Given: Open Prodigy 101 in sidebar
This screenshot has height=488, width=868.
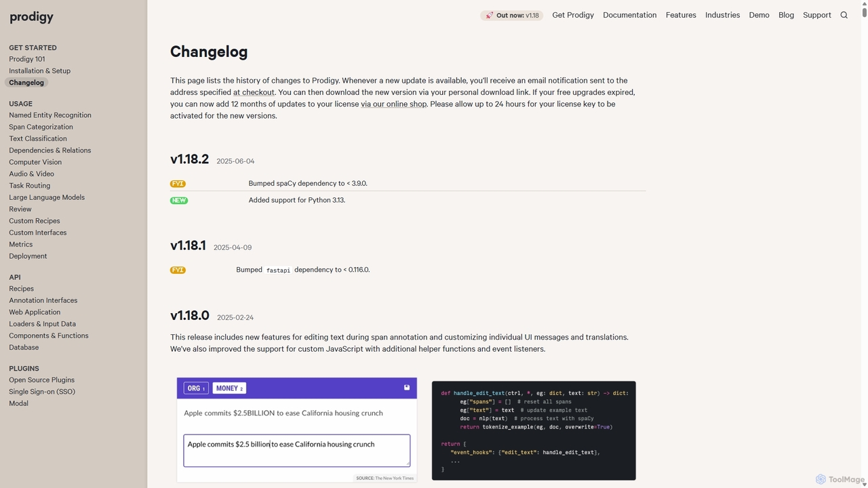Looking at the screenshot, I should point(27,59).
